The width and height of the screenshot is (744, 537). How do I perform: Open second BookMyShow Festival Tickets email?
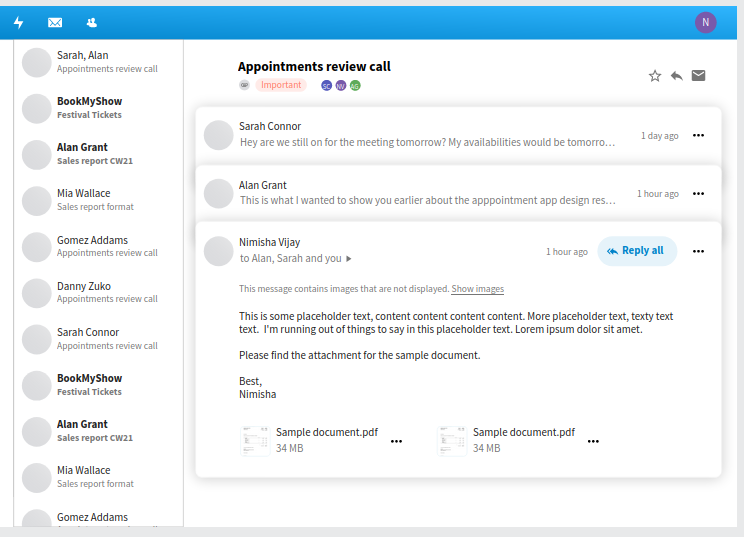(99, 385)
